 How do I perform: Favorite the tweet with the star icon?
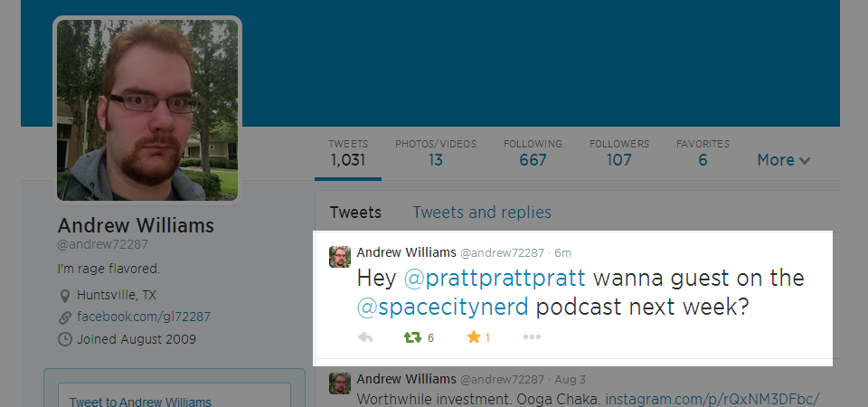point(474,337)
